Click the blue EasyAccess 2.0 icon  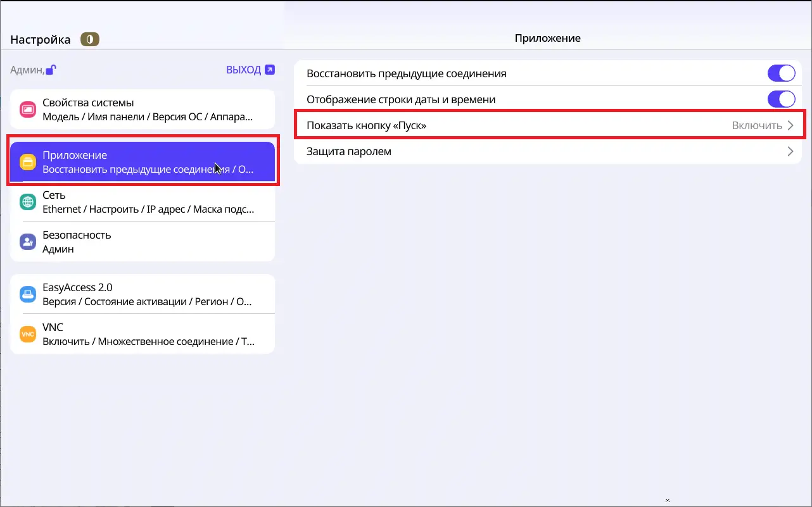click(x=27, y=294)
